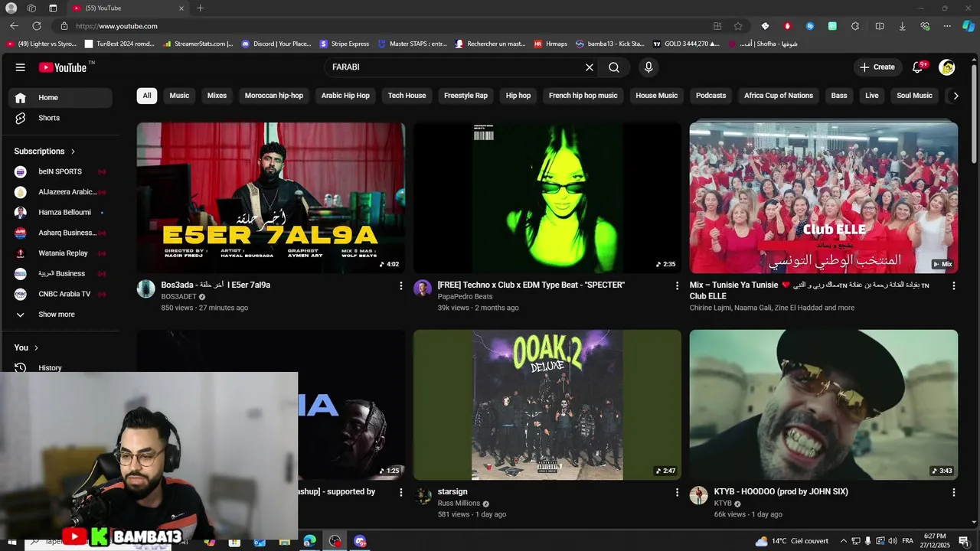Viewport: 980px width, 551px height.
Task: Open a new browser tab
Action: pos(200,8)
